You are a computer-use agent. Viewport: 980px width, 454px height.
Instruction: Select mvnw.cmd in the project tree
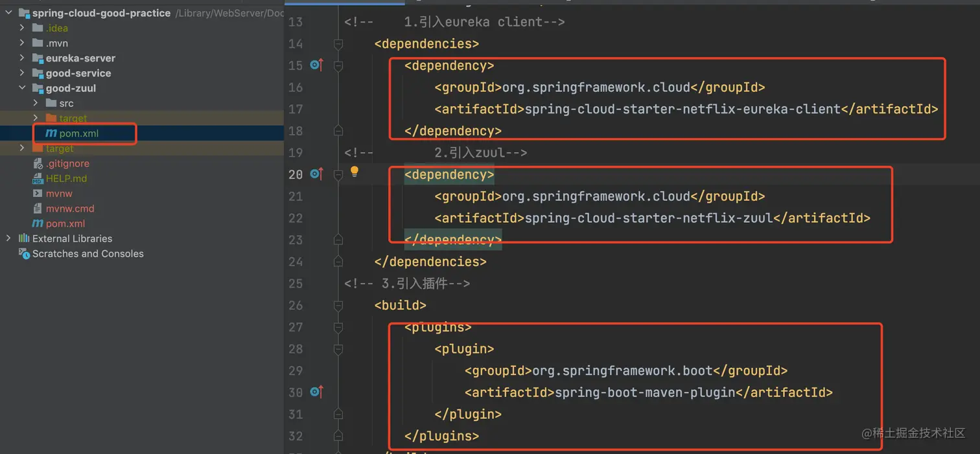[x=69, y=209]
